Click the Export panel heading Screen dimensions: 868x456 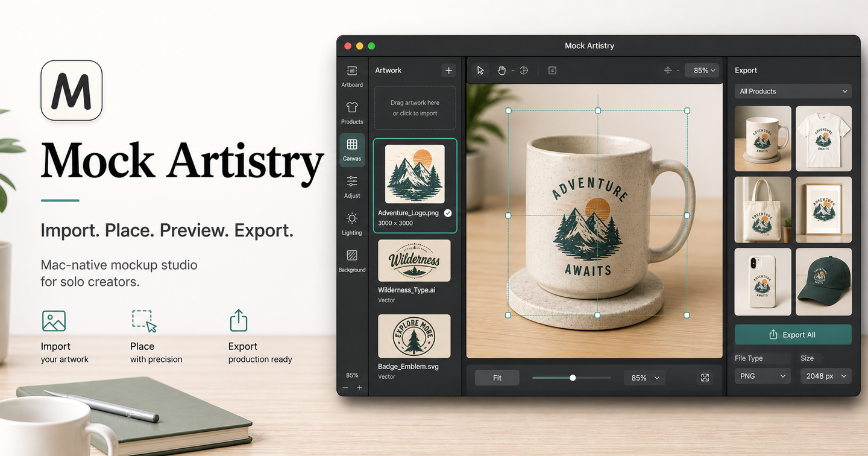tap(746, 71)
